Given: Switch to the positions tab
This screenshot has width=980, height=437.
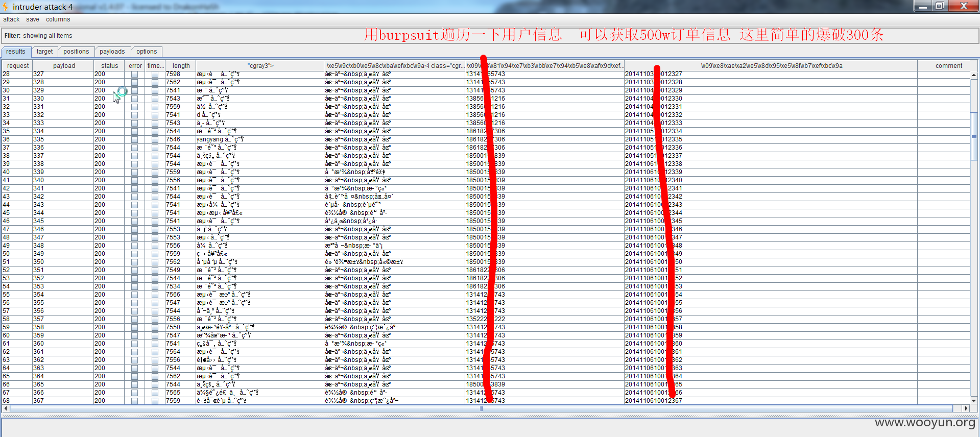Looking at the screenshot, I should [76, 52].
